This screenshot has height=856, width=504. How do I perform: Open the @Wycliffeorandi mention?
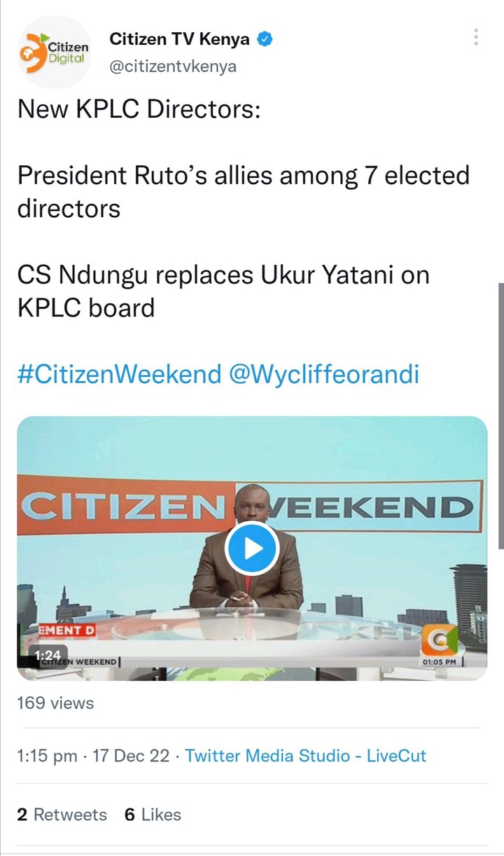pos(324,374)
